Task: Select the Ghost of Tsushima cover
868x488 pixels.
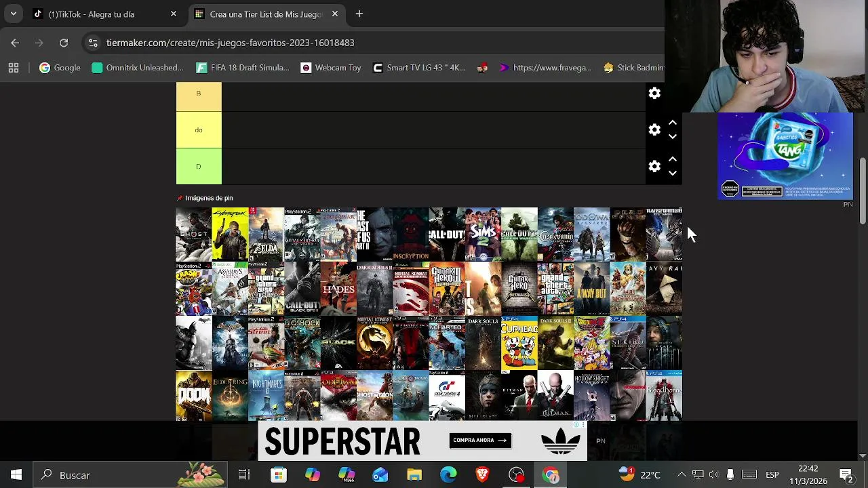Action: (193, 235)
